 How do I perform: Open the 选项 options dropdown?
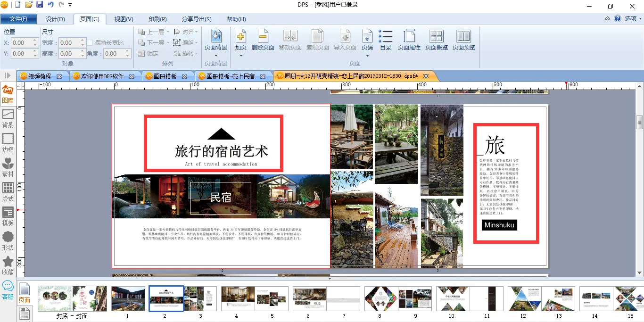(x=633, y=19)
